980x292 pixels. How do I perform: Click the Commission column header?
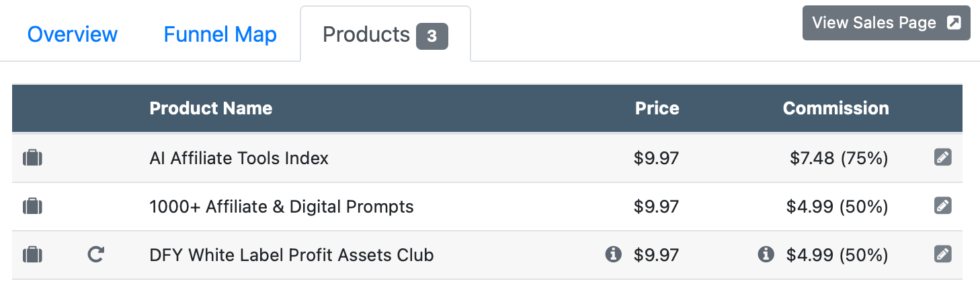pyautogui.click(x=835, y=108)
